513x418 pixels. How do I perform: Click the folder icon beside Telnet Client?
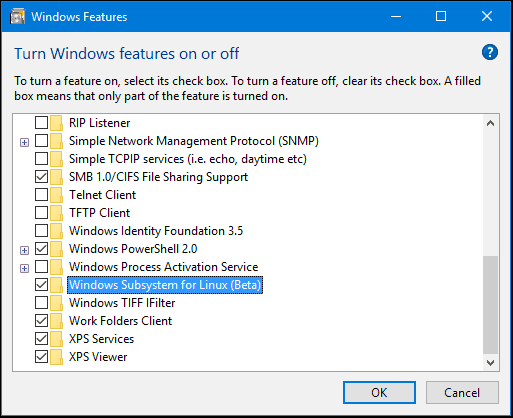(56, 195)
